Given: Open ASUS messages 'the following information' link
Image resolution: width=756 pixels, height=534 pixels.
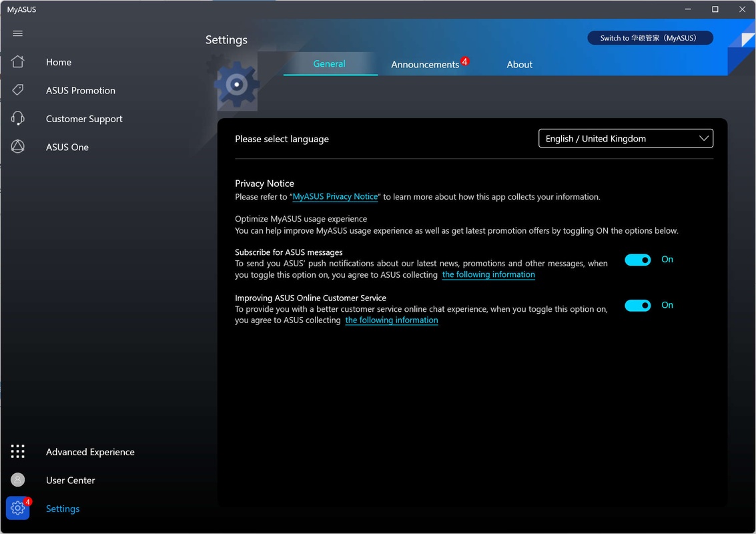Looking at the screenshot, I should click(488, 275).
